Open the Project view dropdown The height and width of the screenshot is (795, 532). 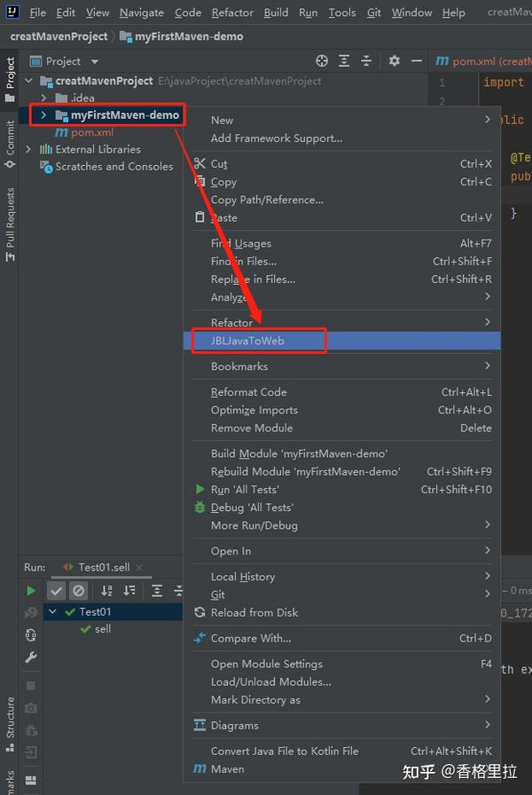[x=95, y=61]
